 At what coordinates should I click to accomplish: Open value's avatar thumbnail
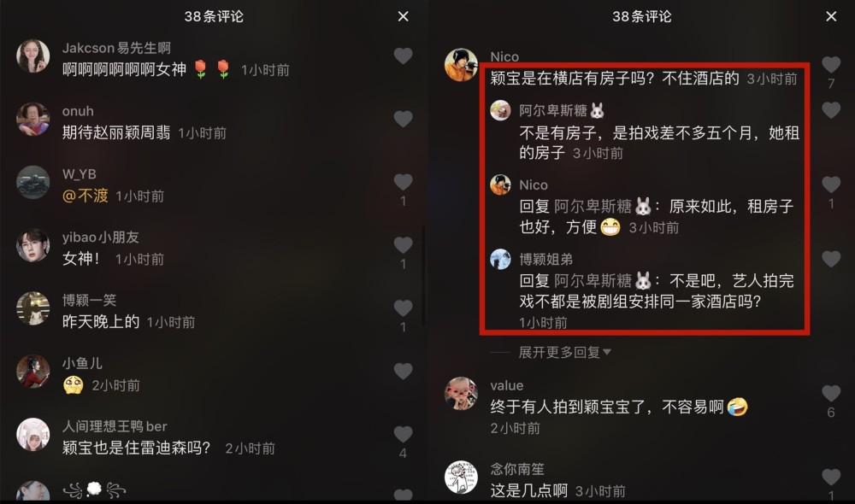coord(462,393)
